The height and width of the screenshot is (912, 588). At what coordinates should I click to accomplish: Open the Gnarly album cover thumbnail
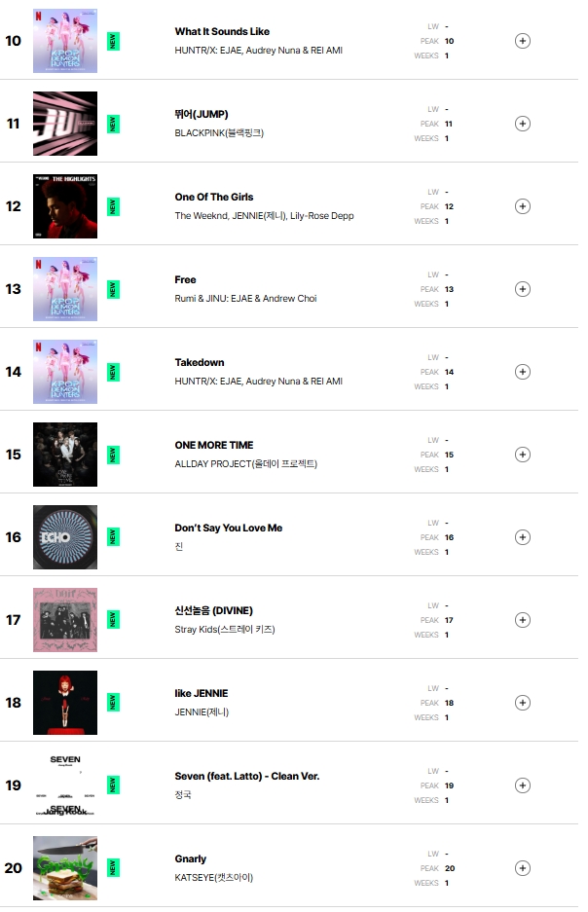coord(65,868)
